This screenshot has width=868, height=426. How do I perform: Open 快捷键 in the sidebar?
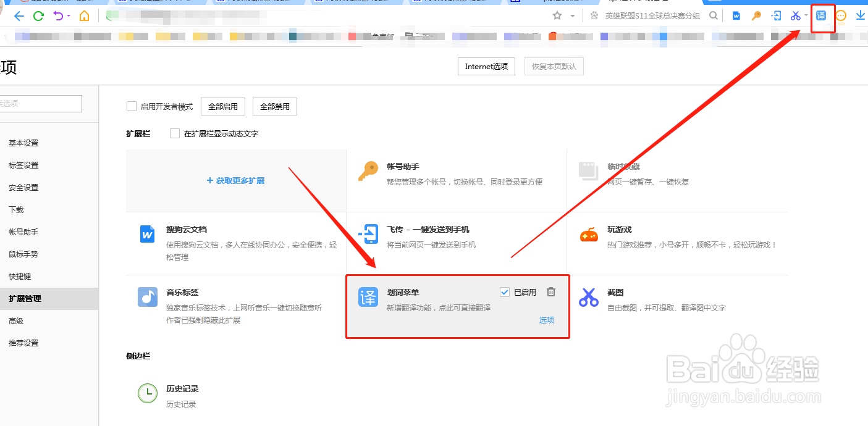[20, 277]
